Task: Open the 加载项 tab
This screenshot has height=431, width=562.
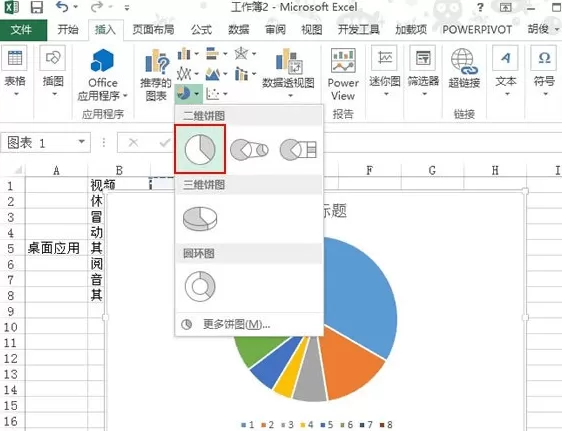Action: [x=411, y=30]
